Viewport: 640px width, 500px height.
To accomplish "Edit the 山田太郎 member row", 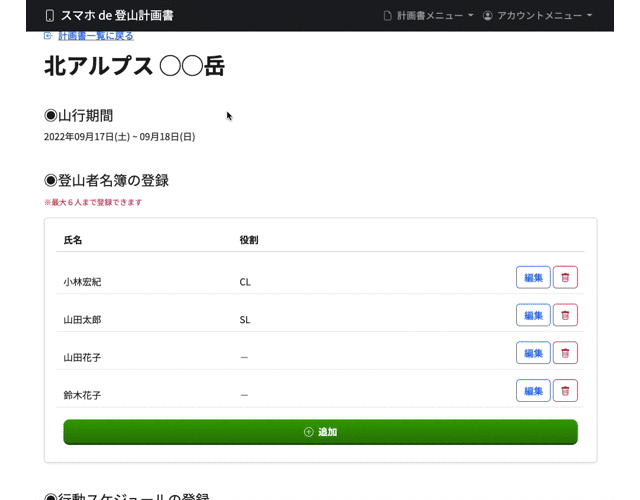I will click(x=533, y=315).
